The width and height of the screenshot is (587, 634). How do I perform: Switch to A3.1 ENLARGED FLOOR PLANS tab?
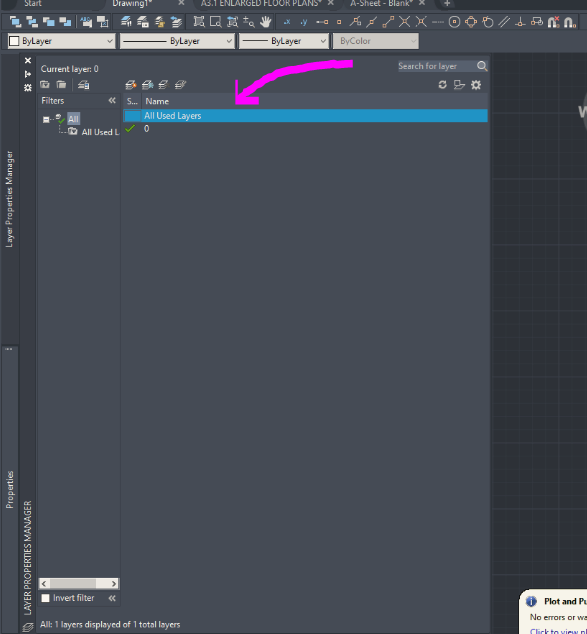(x=261, y=3)
